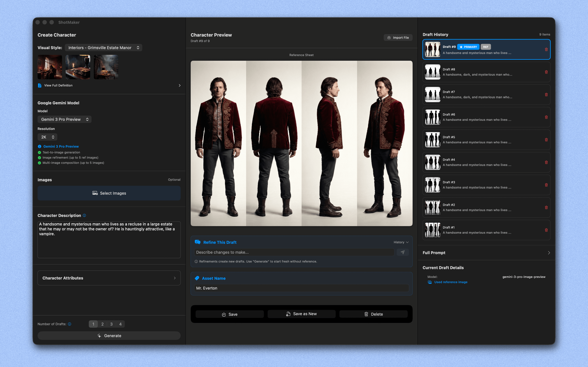Click the Import File icon
This screenshot has width=588, height=367.
click(x=389, y=37)
